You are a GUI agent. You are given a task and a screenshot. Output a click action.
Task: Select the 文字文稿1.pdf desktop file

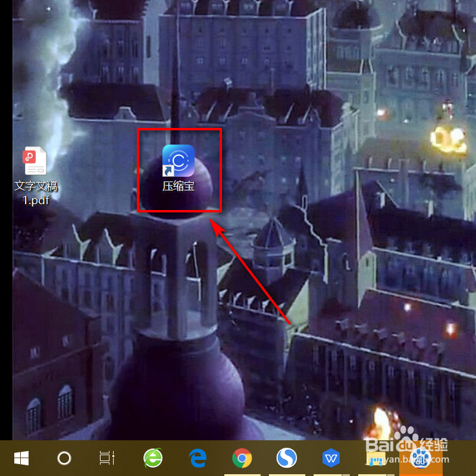tap(36, 176)
